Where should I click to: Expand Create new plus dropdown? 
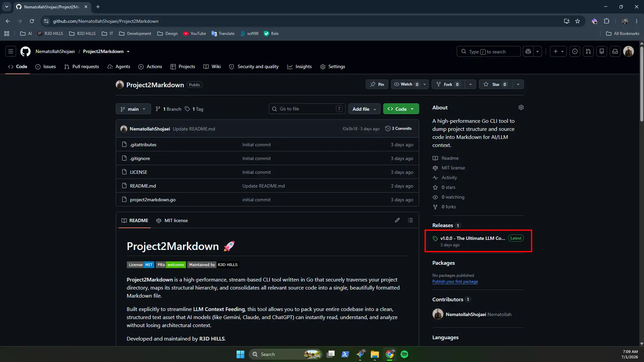coord(558,51)
